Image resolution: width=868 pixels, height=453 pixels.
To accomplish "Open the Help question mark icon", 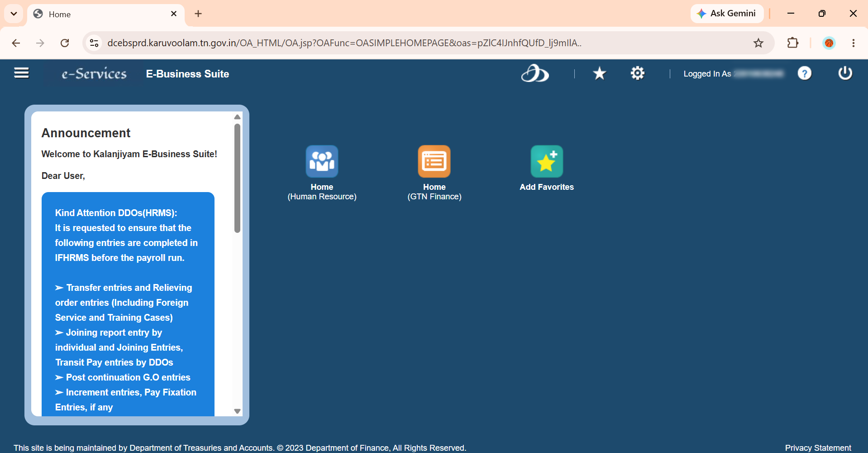I will (x=805, y=73).
